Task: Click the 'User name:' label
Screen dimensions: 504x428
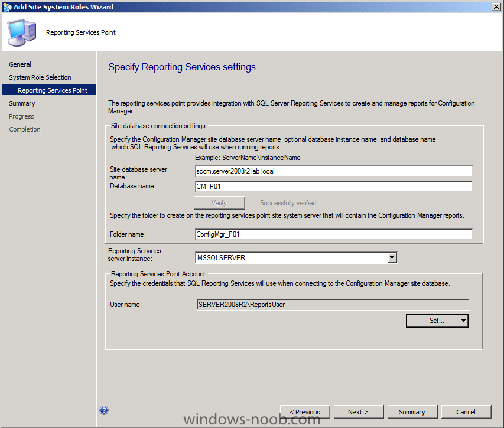Action: pyautogui.click(x=126, y=305)
